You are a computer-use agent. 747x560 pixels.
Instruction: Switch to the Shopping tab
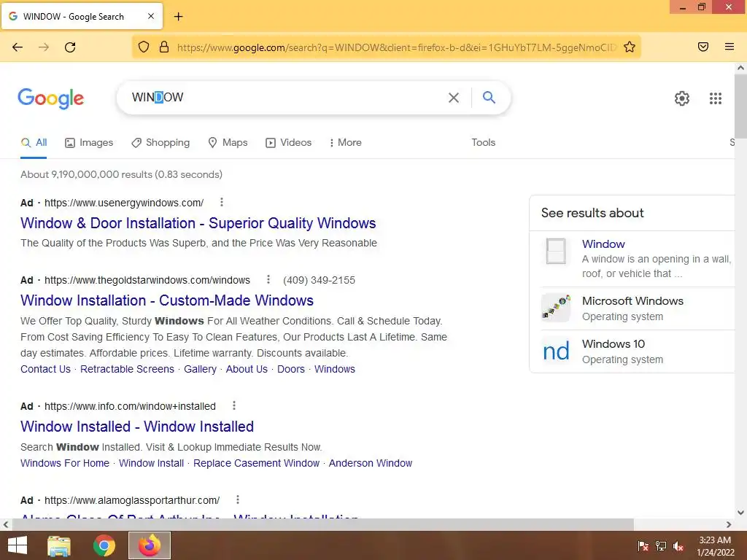point(160,142)
